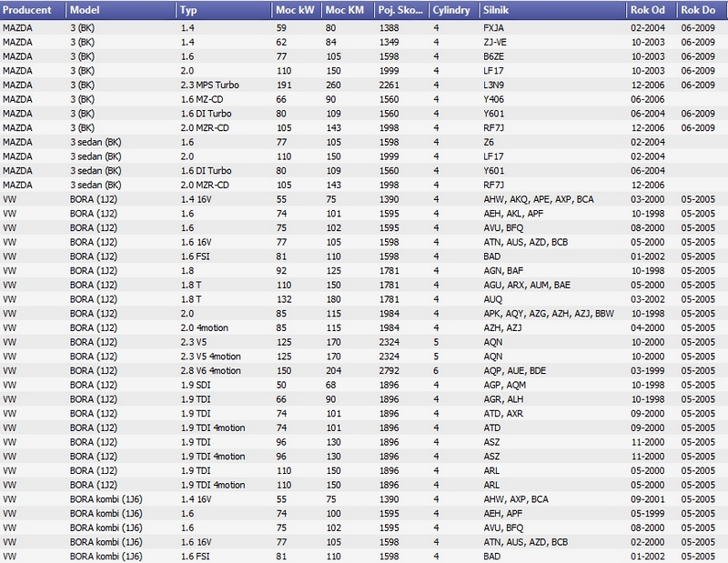Select engine cell AGR, ALH
The height and width of the screenshot is (563, 728).
[503, 399]
